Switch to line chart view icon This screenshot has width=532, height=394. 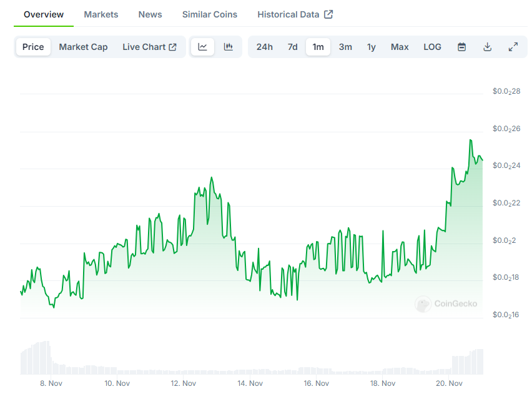click(202, 47)
